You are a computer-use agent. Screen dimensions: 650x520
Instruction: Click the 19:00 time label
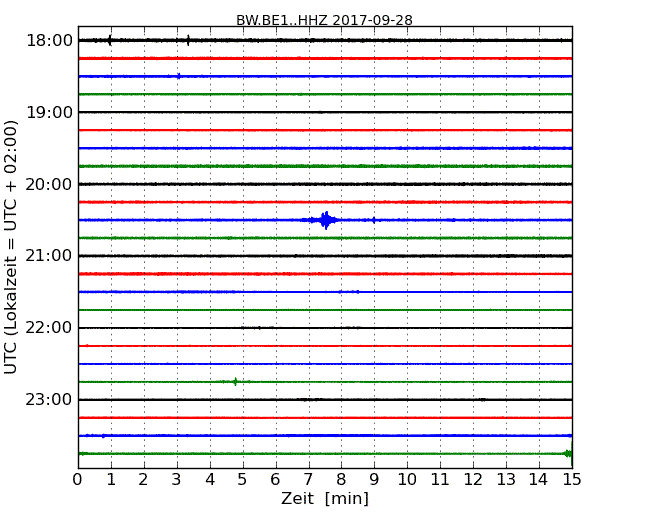(49, 112)
